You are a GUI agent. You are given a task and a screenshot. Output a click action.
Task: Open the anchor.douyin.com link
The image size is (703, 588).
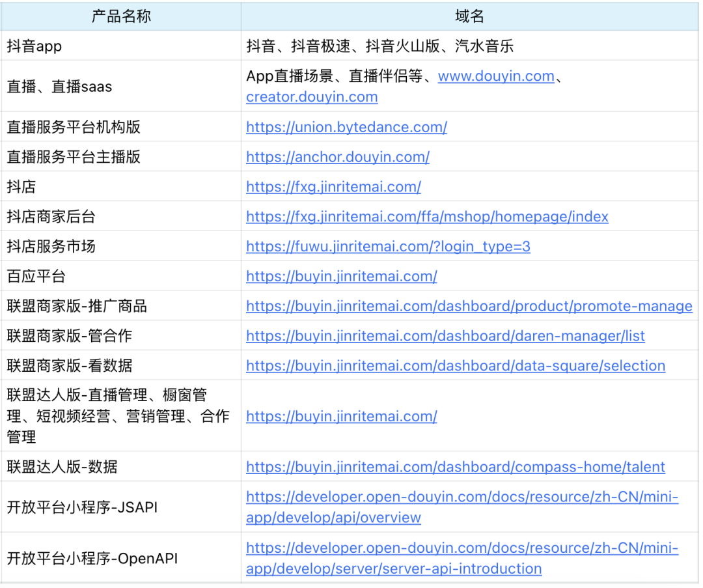[x=338, y=157]
